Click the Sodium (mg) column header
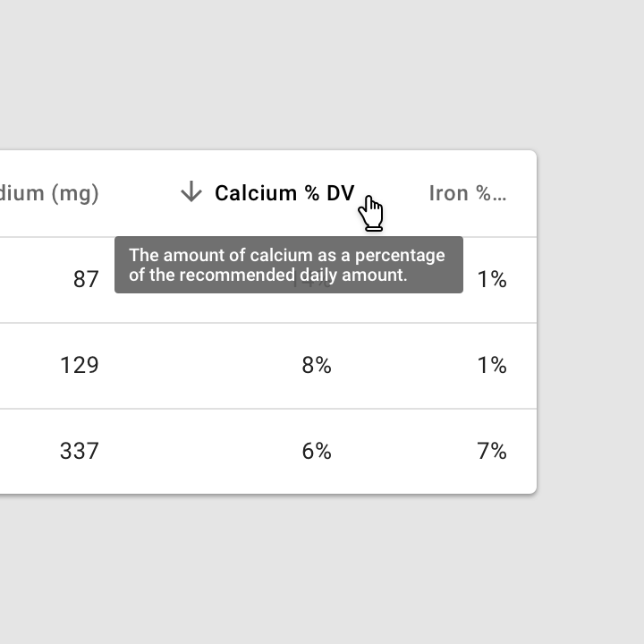Image resolution: width=644 pixels, height=644 pixels. [x=49, y=193]
